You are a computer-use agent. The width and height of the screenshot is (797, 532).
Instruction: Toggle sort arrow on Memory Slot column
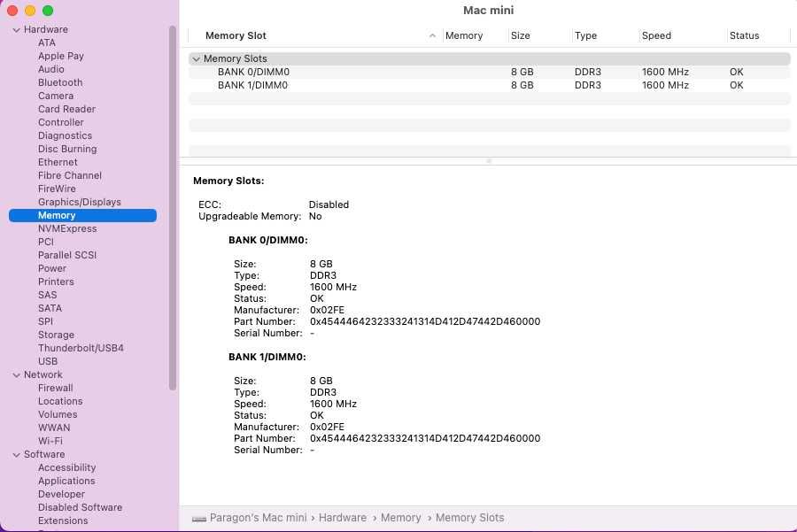[x=432, y=35]
